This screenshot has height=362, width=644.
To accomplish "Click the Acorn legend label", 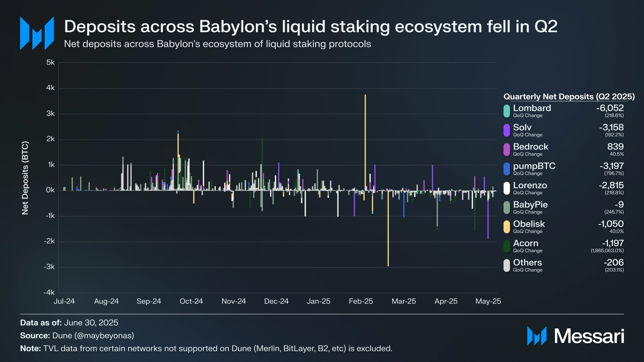I will click(526, 243).
